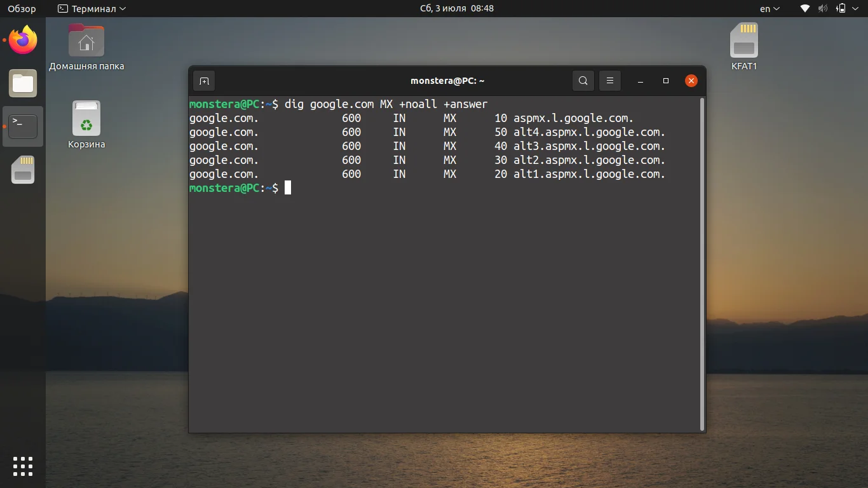Click the lowest disk icon in the dock
This screenshot has width=868, height=488.
pyautogui.click(x=23, y=170)
